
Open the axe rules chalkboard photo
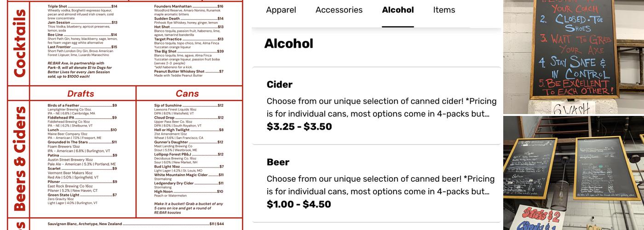pyautogui.click(x=574, y=56)
